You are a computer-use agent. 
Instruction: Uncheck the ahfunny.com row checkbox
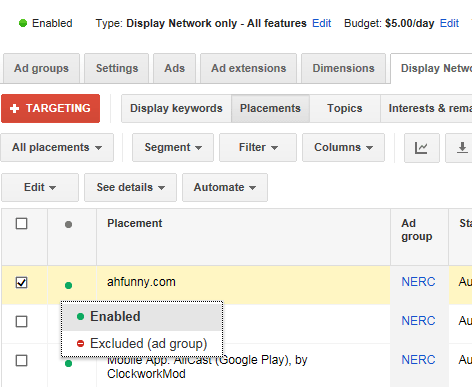[x=22, y=283]
